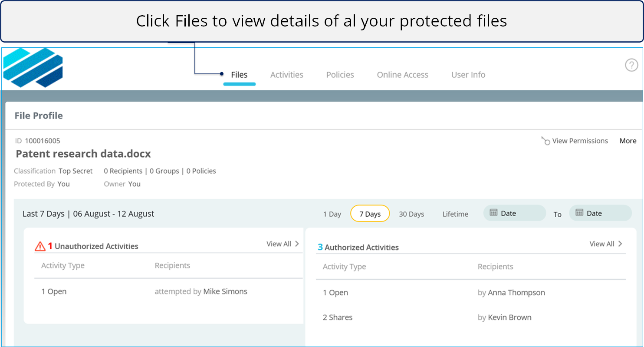Click the View Permissions key icon
644x347 pixels.
coord(545,141)
